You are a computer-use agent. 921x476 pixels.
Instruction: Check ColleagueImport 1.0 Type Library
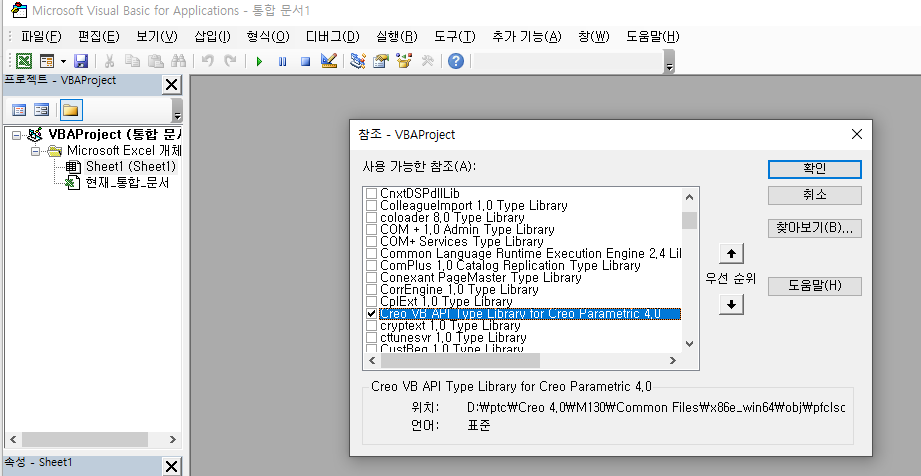tap(371, 206)
